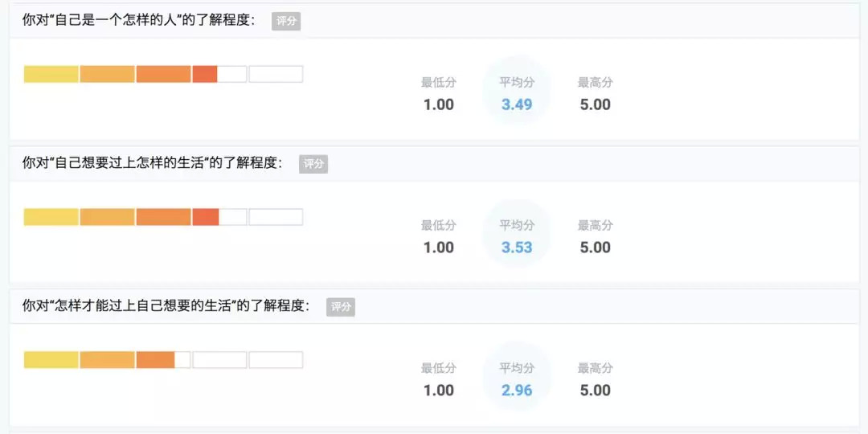Click the 最高分 value 5.00 for first question

(596, 104)
